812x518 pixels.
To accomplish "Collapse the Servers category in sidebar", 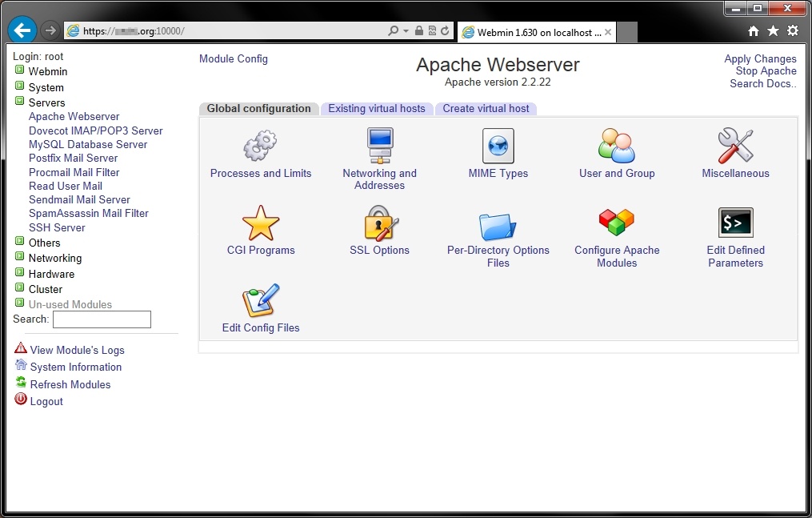I will click(20, 102).
